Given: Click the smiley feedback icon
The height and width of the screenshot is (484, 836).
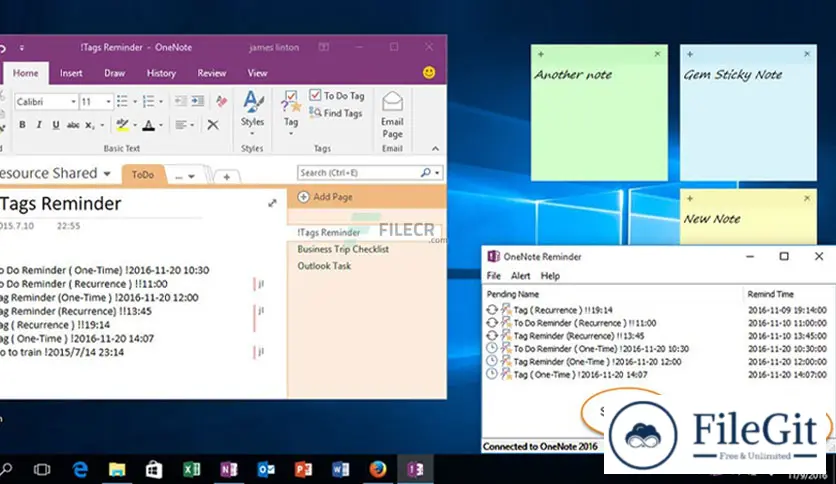Looking at the screenshot, I should (x=429, y=72).
